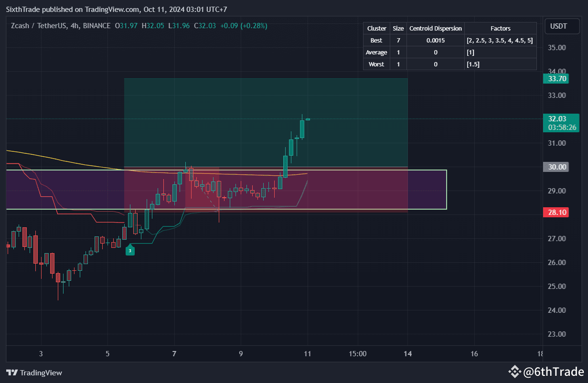The width and height of the screenshot is (588, 383).
Task: Click the gray 30.00 price label
Action: [556, 166]
